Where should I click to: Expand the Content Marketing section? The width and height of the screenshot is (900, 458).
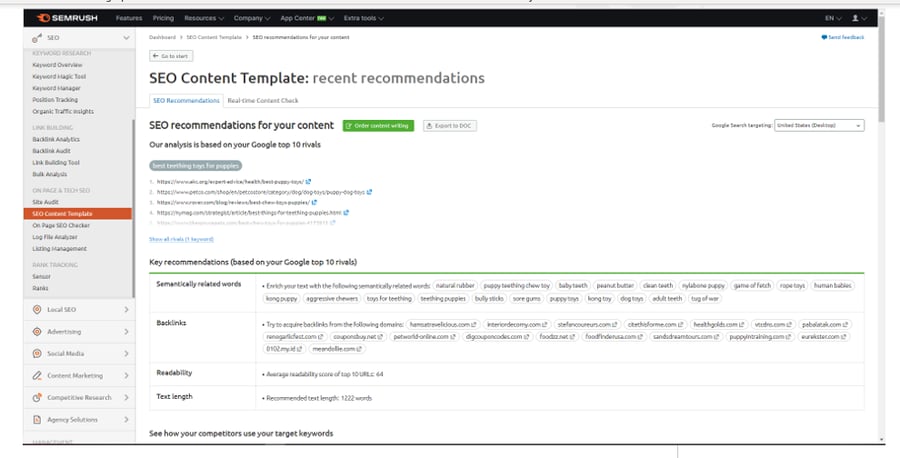coord(126,375)
